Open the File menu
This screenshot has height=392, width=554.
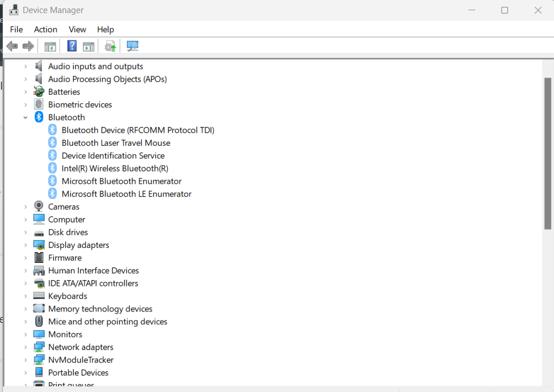[16, 29]
